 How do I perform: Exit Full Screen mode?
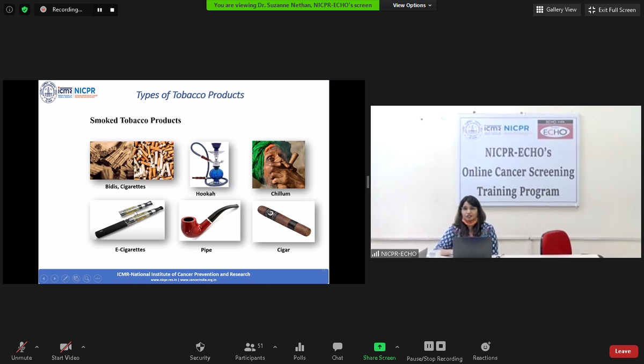612,10
